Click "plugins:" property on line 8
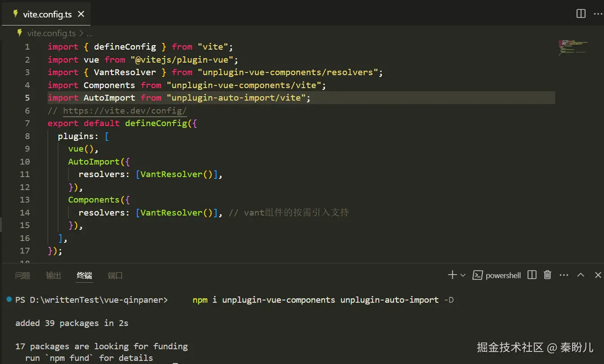Viewport: 604px width, 364px height. click(x=78, y=136)
